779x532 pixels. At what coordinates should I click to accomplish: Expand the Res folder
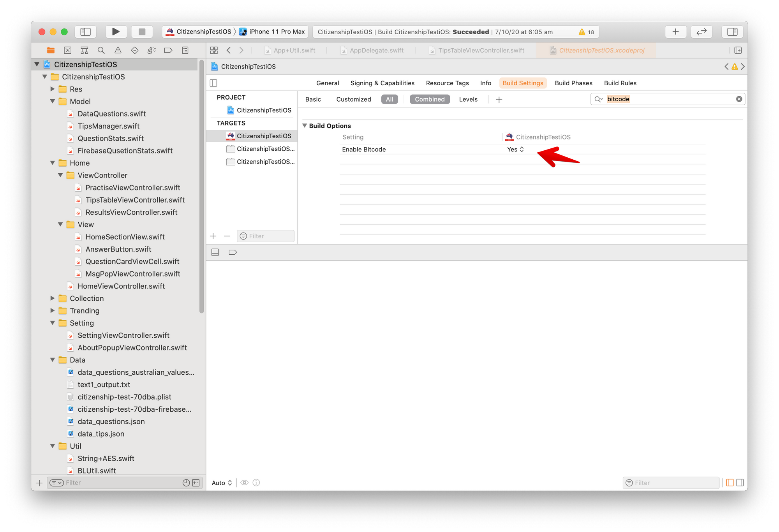coord(52,89)
